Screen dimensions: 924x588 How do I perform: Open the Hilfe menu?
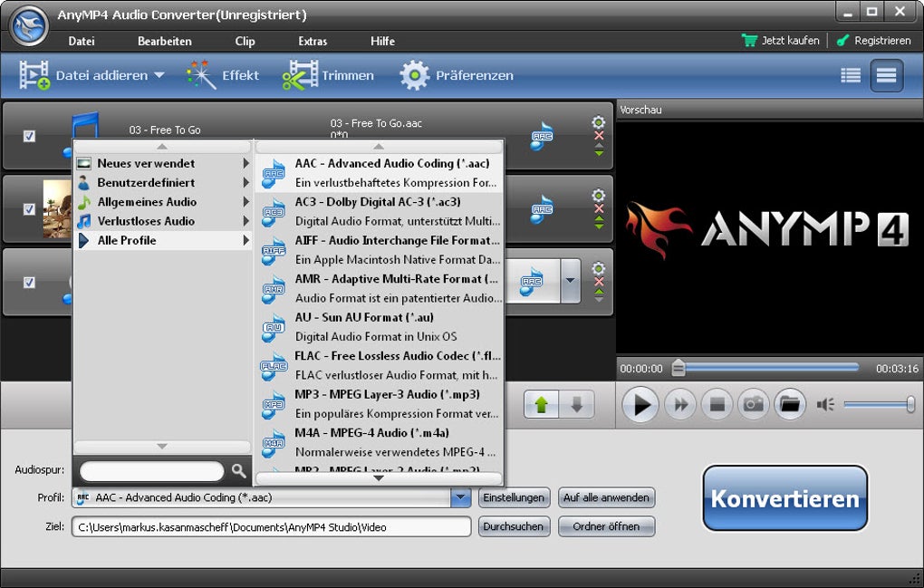pyautogui.click(x=382, y=42)
